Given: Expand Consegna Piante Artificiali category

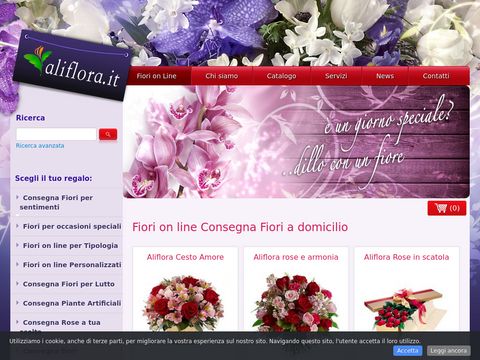Looking at the screenshot, I should [72, 303].
